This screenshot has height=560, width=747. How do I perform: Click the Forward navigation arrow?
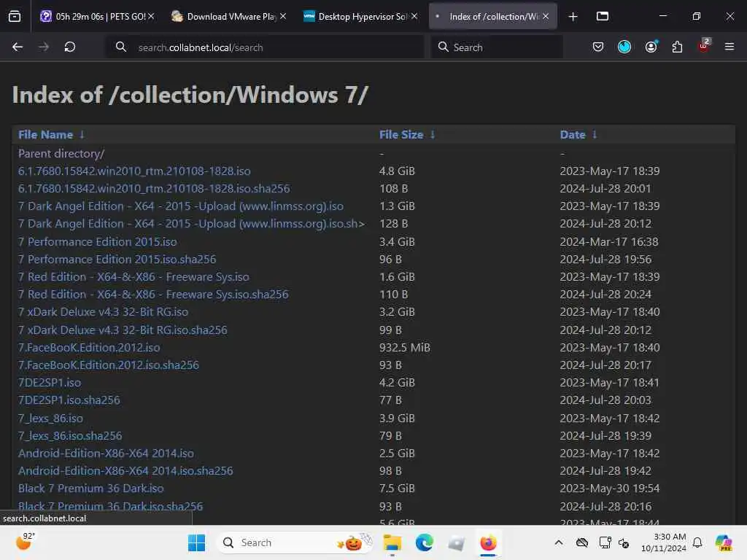click(x=43, y=47)
